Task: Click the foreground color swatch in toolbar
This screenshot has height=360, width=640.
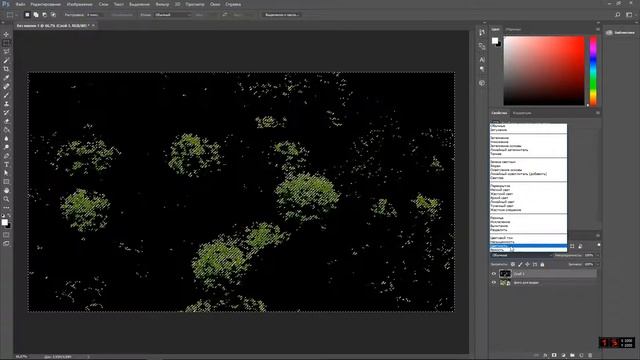Action: [x=4, y=222]
